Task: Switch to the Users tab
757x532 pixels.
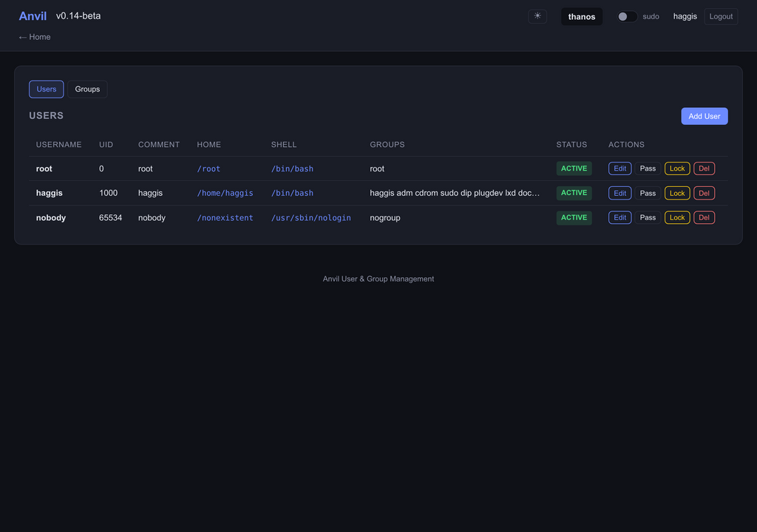Action: tap(47, 89)
